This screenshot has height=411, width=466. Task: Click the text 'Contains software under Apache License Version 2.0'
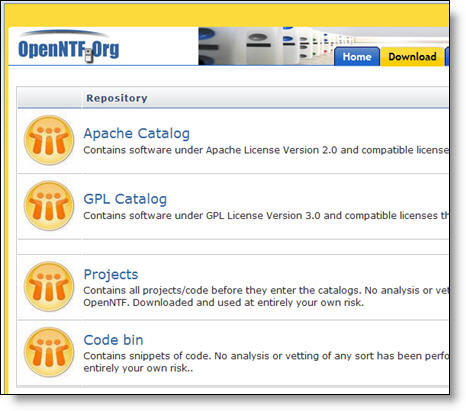[x=210, y=150]
